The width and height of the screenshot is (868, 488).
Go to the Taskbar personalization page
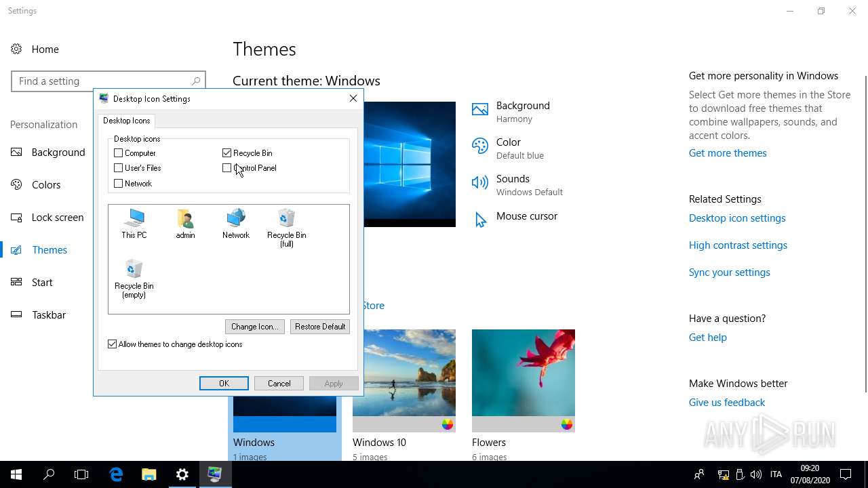pyautogui.click(x=49, y=314)
